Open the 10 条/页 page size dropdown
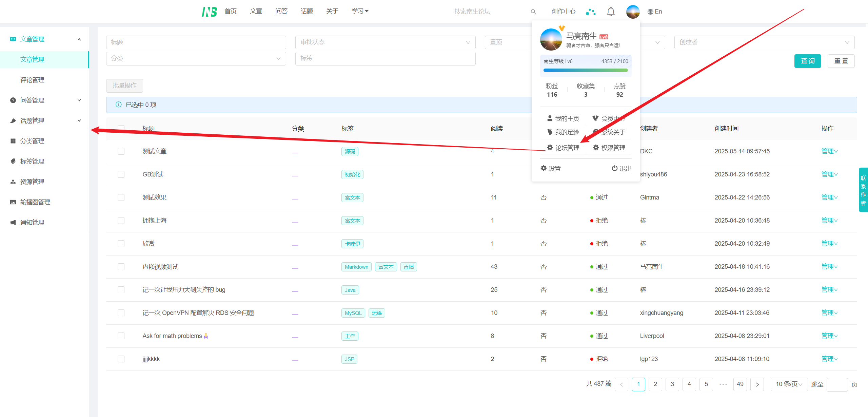 [789, 384]
